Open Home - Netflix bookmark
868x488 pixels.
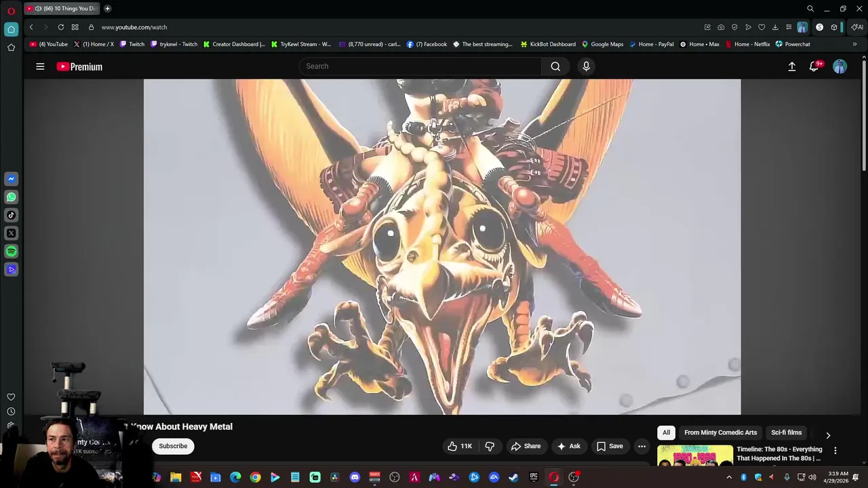coord(747,44)
